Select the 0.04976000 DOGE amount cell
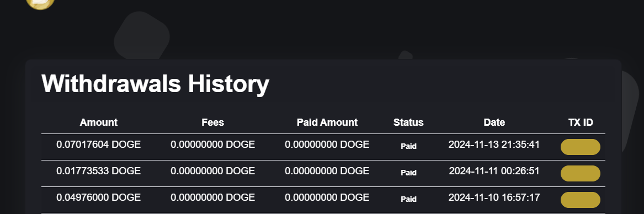Viewport: 644px width, 214px height. click(99, 197)
